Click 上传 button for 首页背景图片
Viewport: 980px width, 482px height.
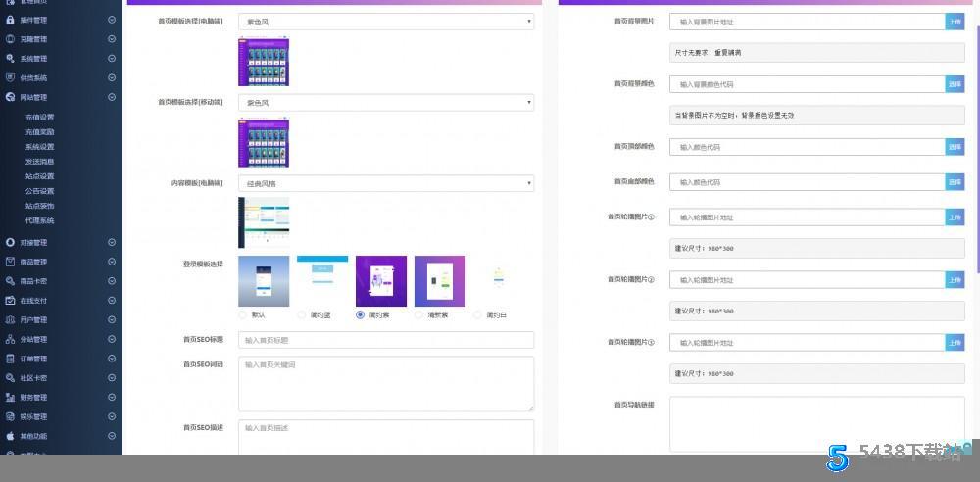pyautogui.click(x=955, y=22)
